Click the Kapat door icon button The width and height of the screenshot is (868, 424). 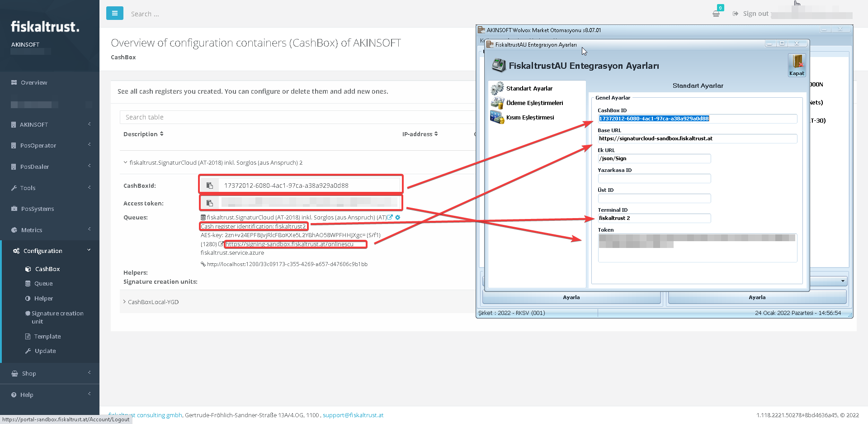coord(797,65)
